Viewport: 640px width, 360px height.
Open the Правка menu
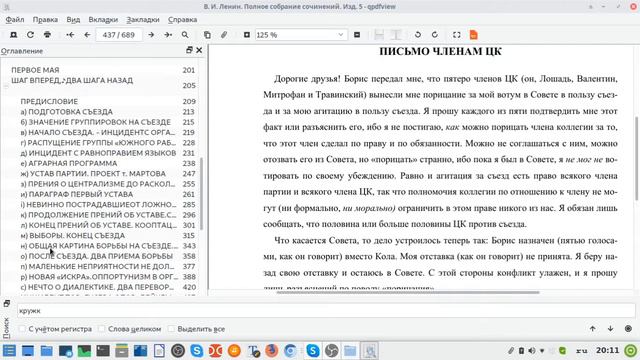[45, 20]
